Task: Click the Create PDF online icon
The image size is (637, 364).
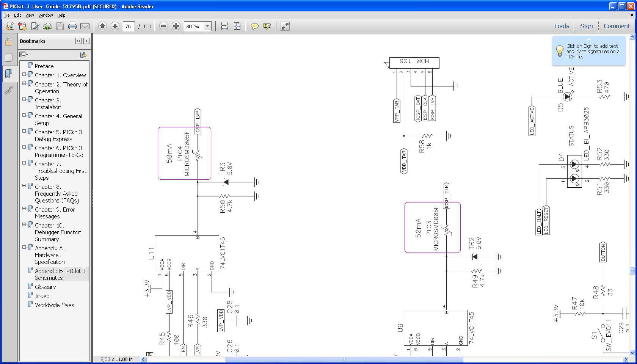Action: pos(22,26)
